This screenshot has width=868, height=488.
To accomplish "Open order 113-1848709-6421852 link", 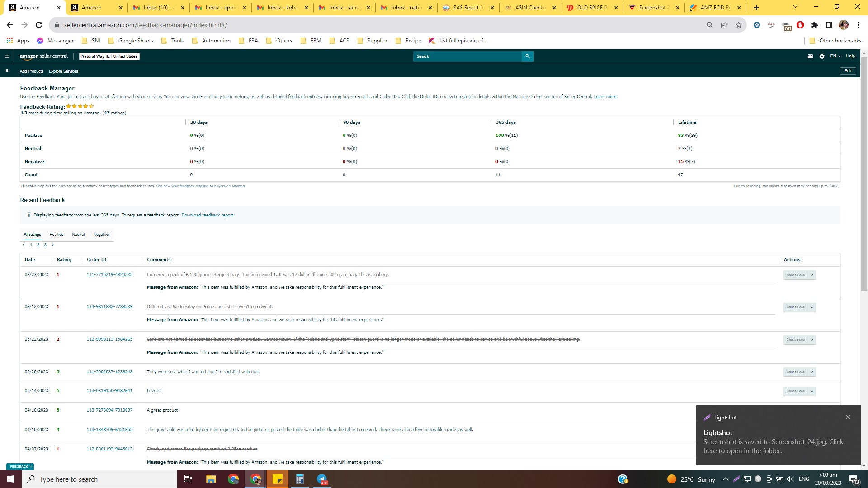I will [x=109, y=430].
